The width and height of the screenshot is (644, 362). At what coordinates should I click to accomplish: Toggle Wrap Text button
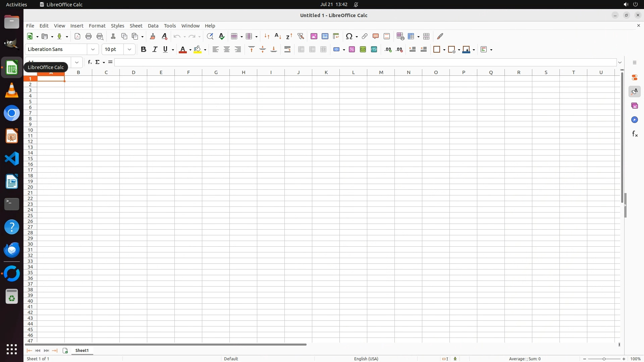pyautogui.click(x=287, y=50)
